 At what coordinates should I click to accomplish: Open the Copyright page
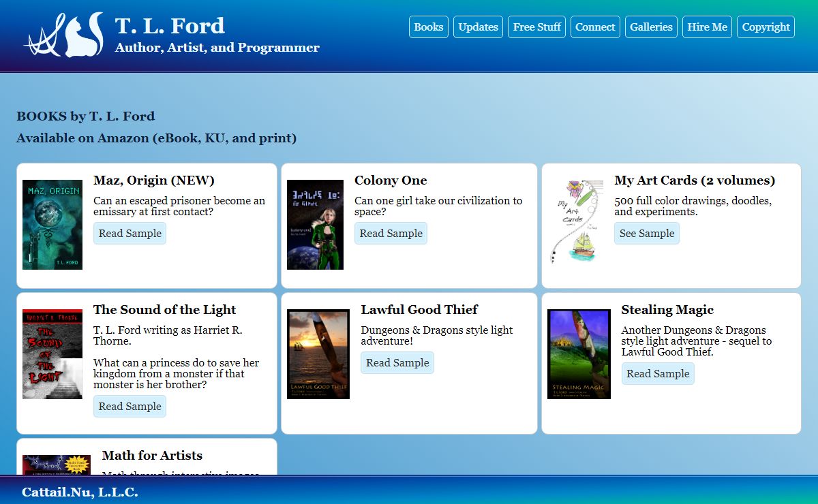point(766,27)
